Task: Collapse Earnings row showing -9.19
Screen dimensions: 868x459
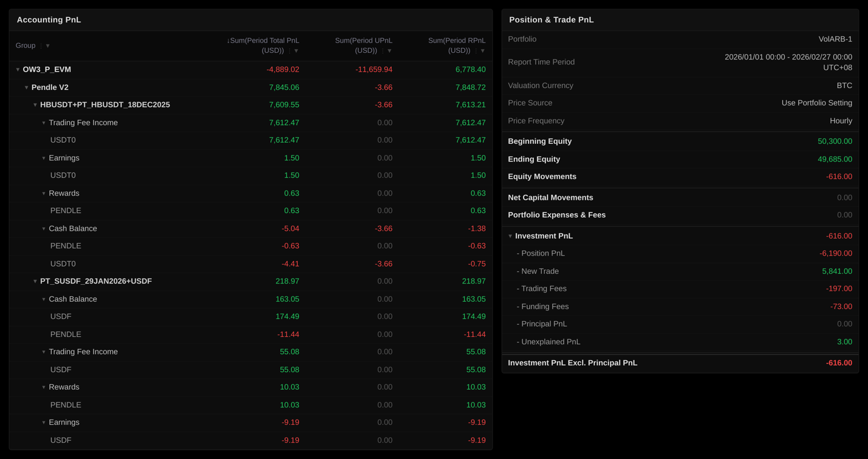Action: point(44,423)
